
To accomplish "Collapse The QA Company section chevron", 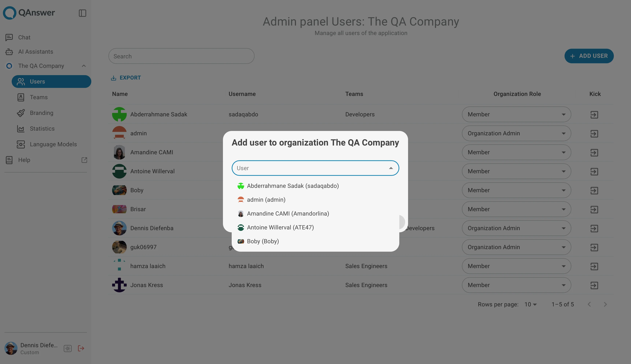I will tap(84, 66).
